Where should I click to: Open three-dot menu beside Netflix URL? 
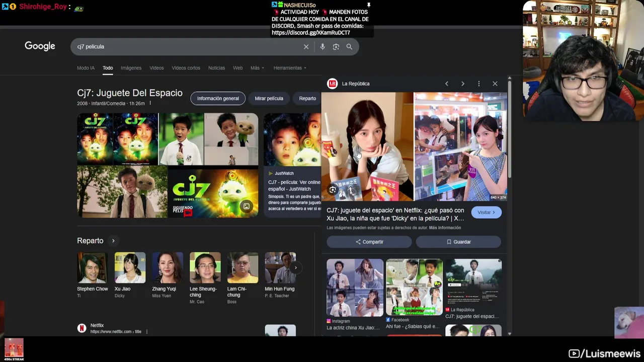pyautogui.click(x=147, y=332)
